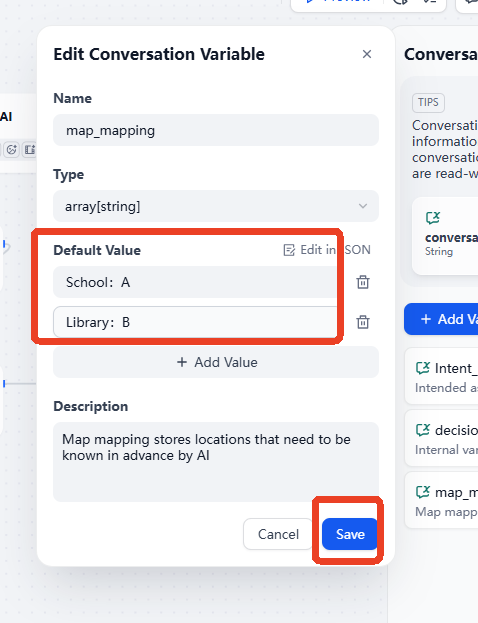The width and height of the screenshot is (478, 623).
Task: Select the decision variable card
Action: click(441, 438)
